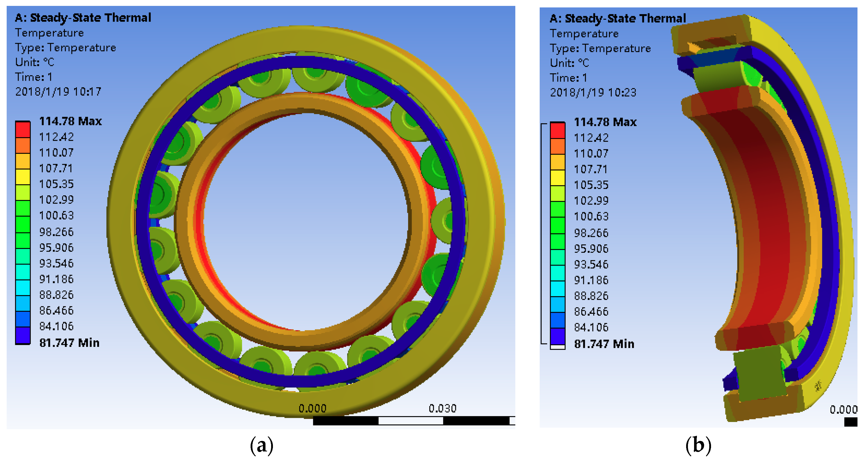
Task: Click the right A: Steady-State Thermal title
Action: tap(618, 18)
